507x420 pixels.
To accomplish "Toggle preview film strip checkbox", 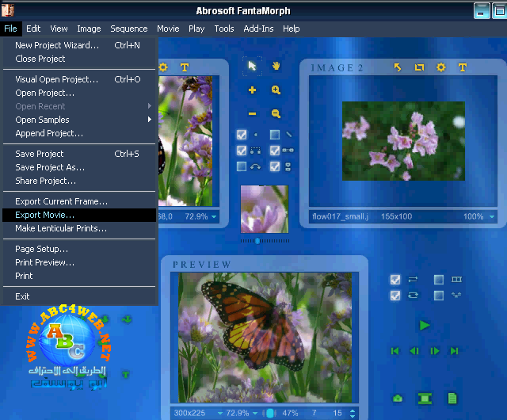I will coord(439,280).
